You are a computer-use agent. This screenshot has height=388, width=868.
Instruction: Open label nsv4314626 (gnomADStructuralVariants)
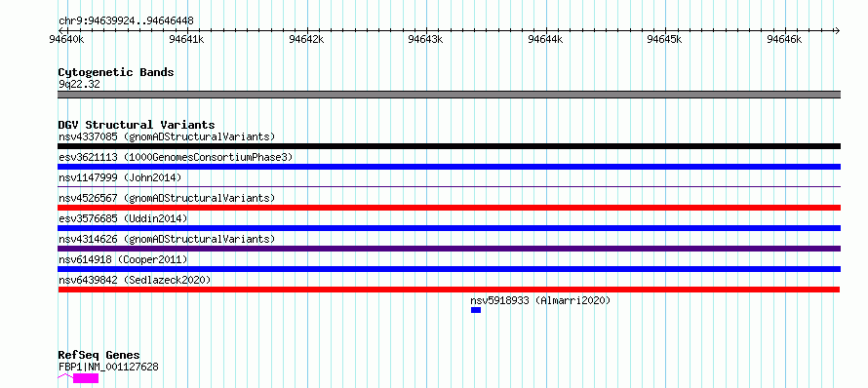pos(167,239)
